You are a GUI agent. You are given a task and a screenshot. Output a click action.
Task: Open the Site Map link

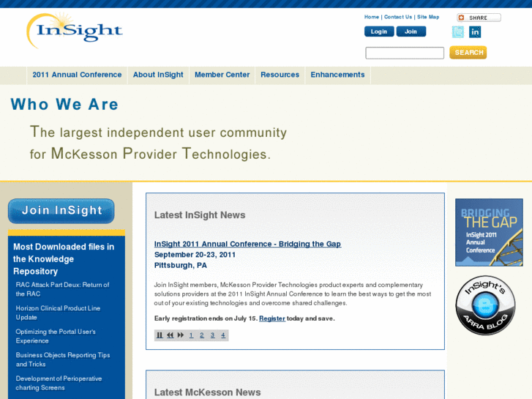(x=428, y=17)
